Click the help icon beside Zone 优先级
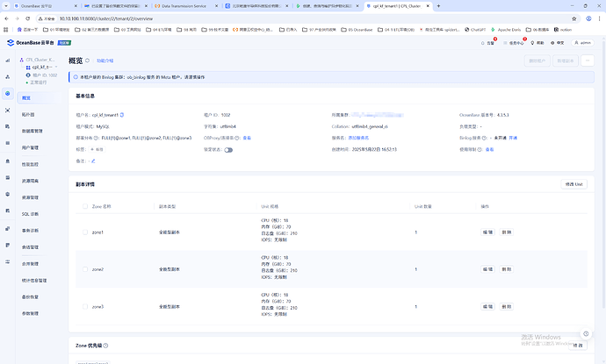The width and height of the screenshot is (606, 364). click(x=106, y=346)
